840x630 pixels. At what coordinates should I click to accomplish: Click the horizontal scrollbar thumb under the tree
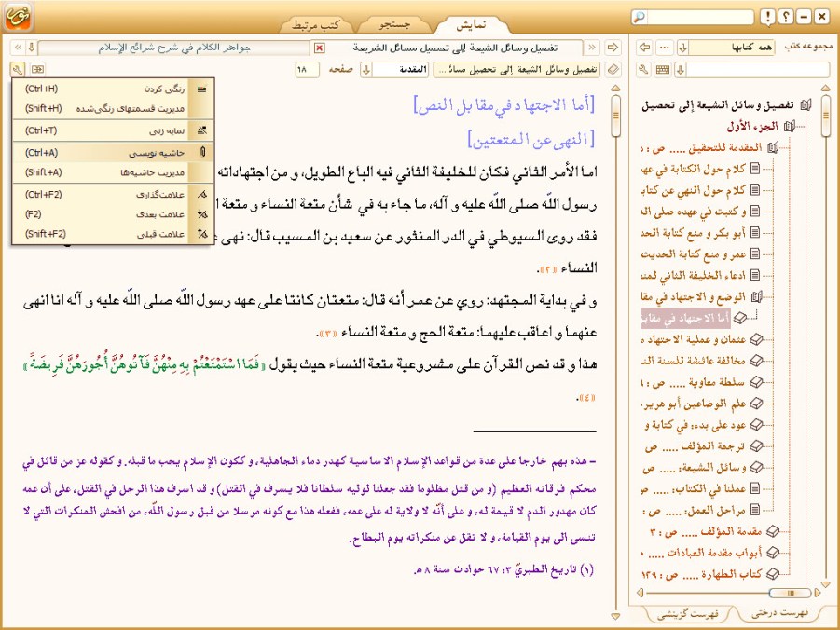point(790,593)
